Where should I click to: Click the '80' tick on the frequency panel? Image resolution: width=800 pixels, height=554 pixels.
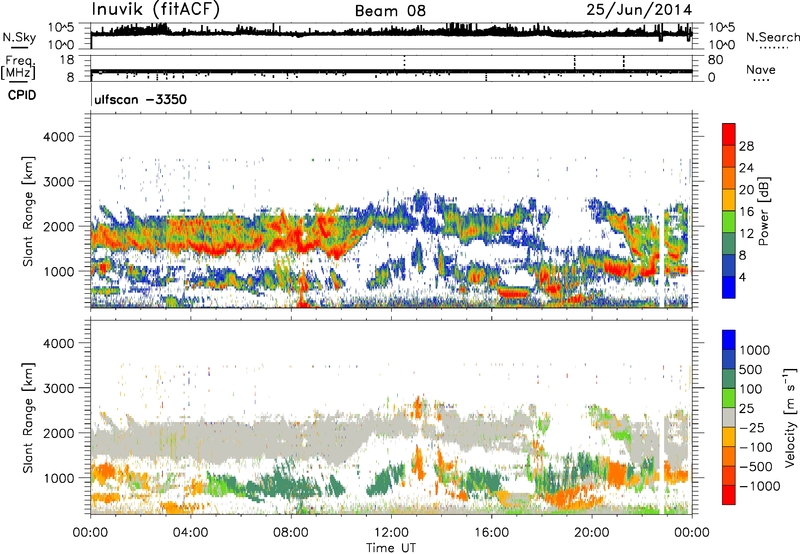tap(715, 60)
